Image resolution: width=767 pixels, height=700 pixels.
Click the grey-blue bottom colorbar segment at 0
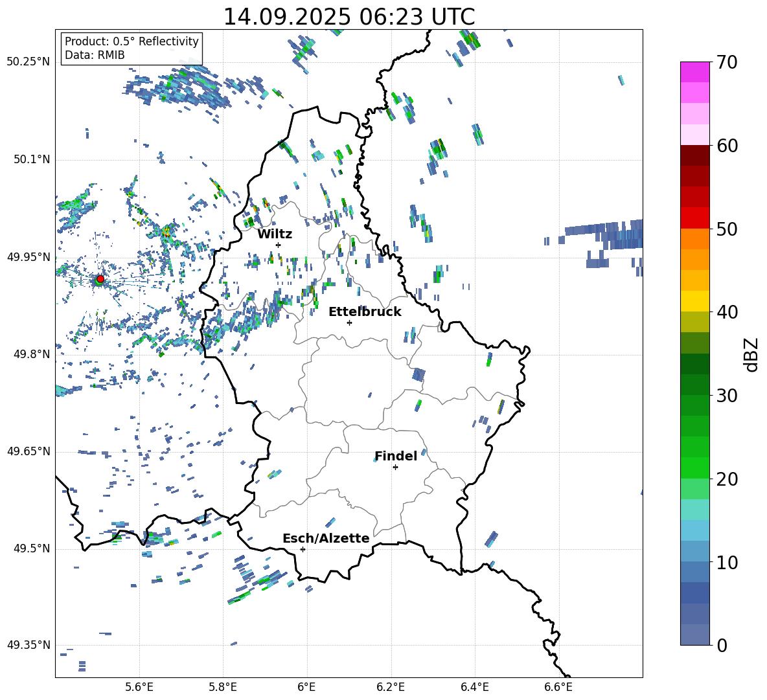694,635
